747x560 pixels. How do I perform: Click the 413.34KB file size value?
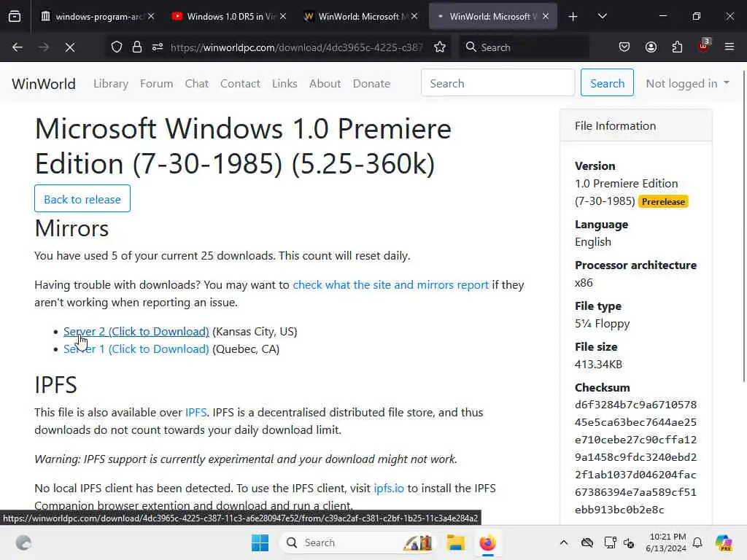598,365
